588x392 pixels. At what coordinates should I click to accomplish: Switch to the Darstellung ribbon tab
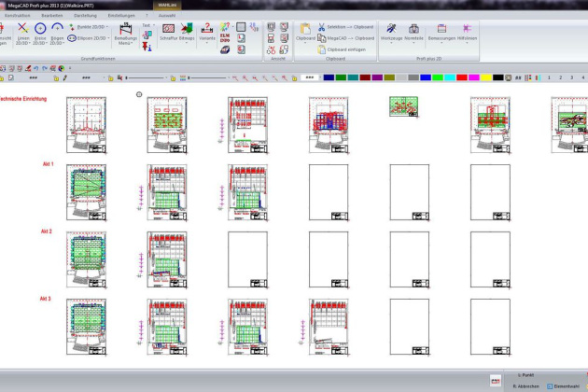click(x=85, y=16)
